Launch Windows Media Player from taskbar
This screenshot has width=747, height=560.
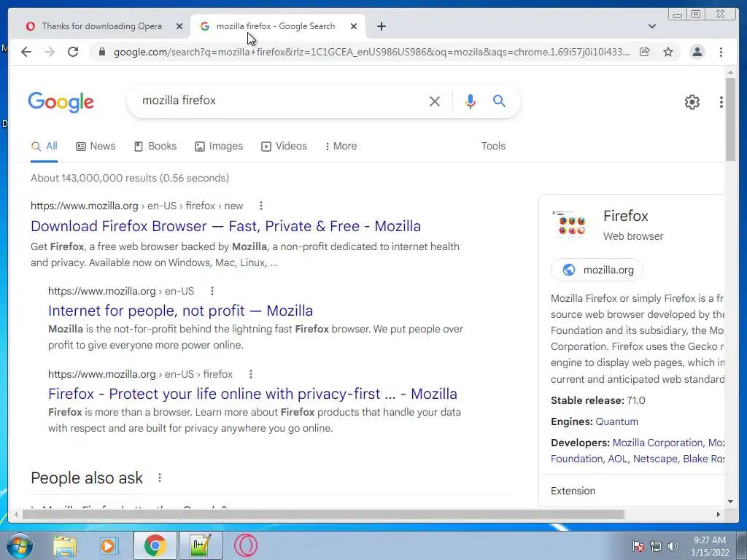pyautogui.click(x=108, y=545)
